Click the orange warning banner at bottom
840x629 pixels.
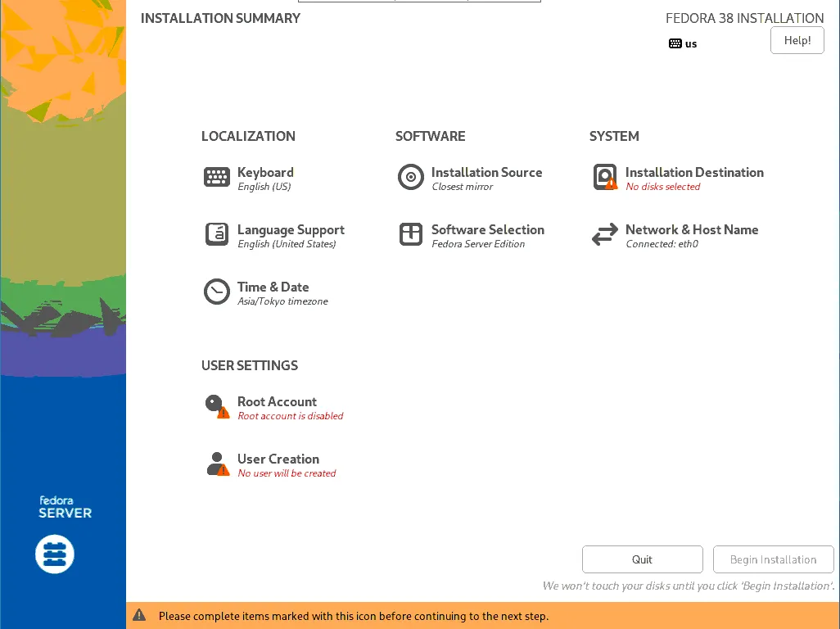[420, 616]
